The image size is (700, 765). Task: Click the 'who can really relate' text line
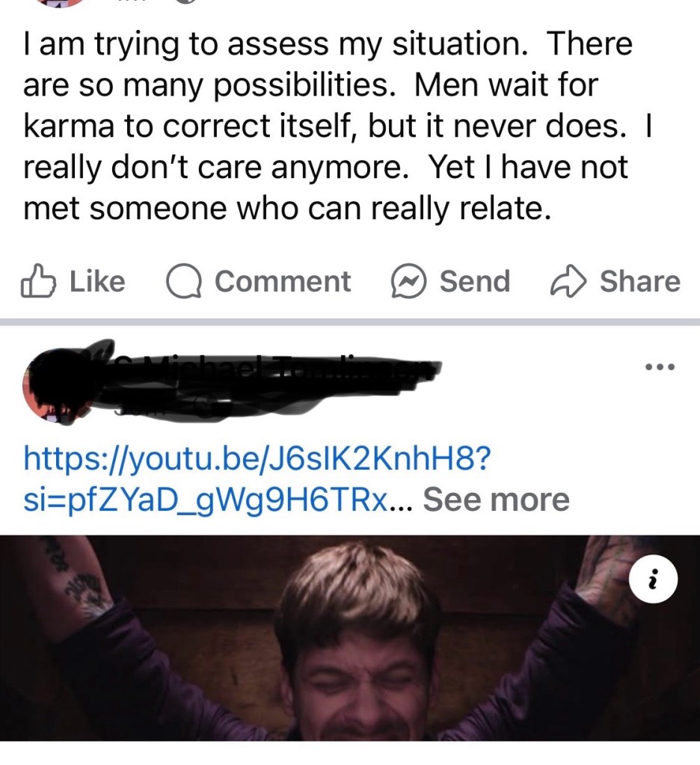(394, 209)
